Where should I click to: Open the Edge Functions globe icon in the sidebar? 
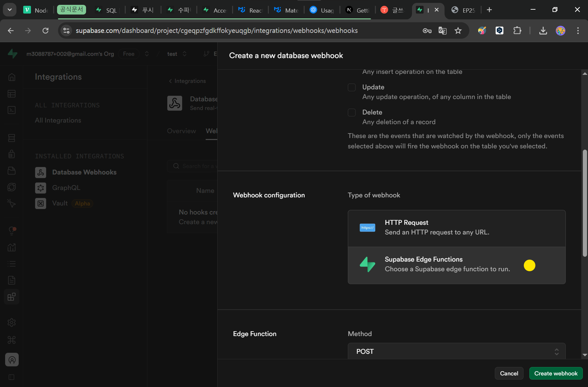(x=12, y=187)
